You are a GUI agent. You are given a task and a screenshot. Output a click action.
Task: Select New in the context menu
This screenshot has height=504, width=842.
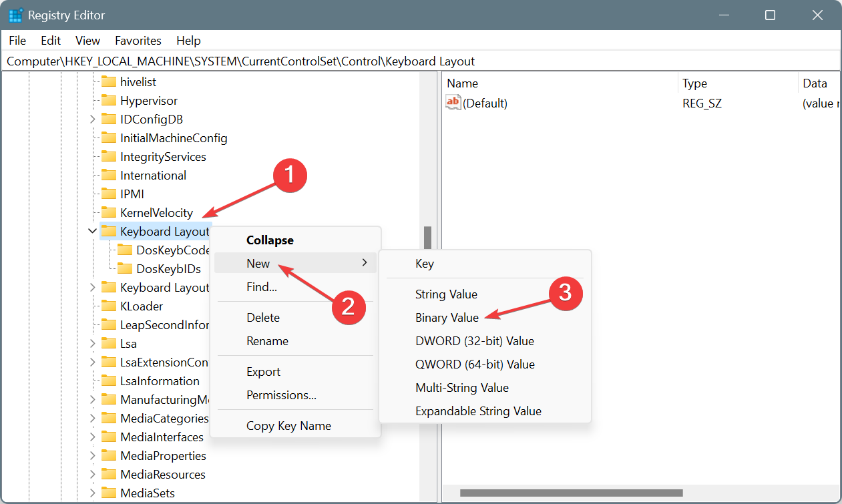[x=295, y=263]
